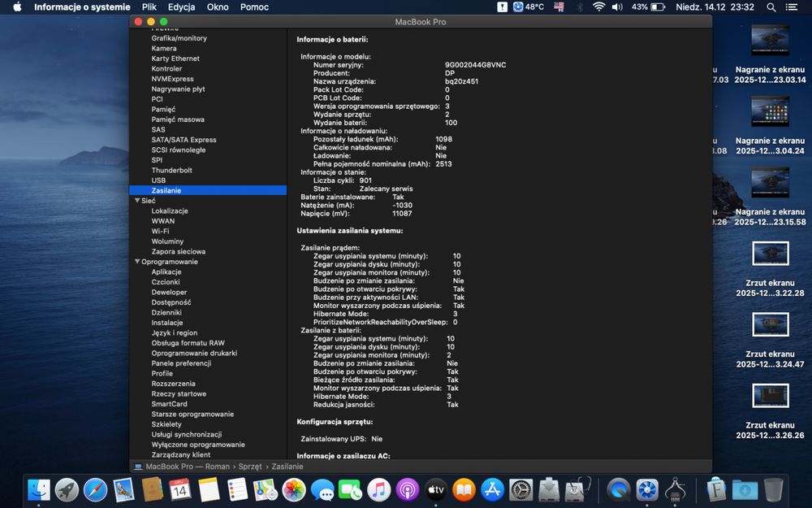Open Books orange icon in dock
The height and width of the screenshot is (508, 812).
tap(464, 490)
